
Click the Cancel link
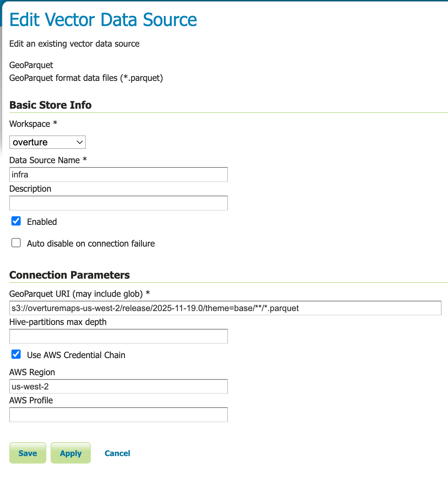pos(117,453)
